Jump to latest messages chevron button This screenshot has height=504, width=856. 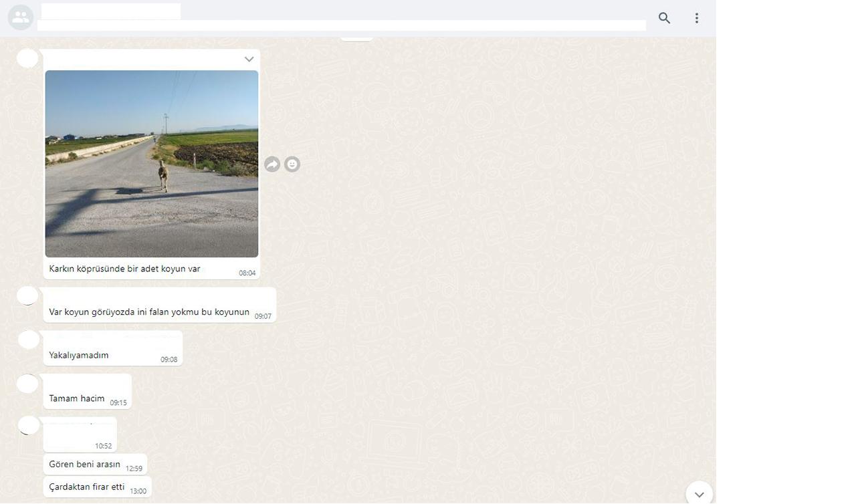[699, 495]
